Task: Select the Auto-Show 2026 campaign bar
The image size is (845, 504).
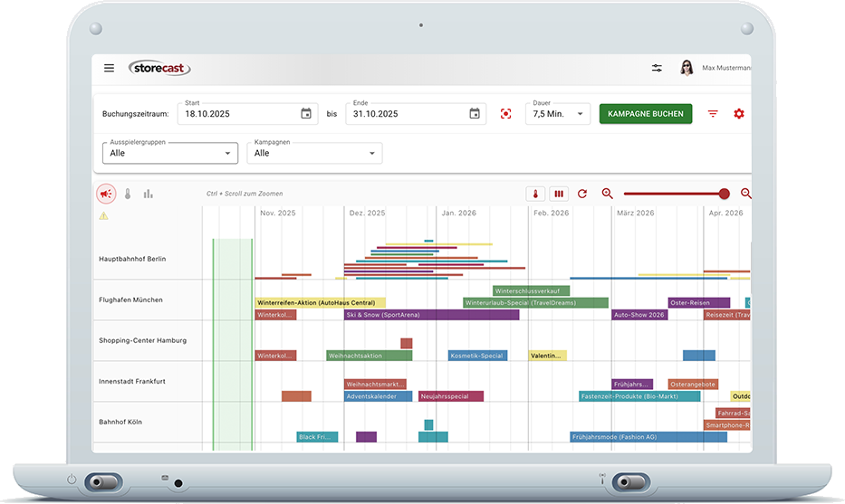Action: click(x=639, y=315)
